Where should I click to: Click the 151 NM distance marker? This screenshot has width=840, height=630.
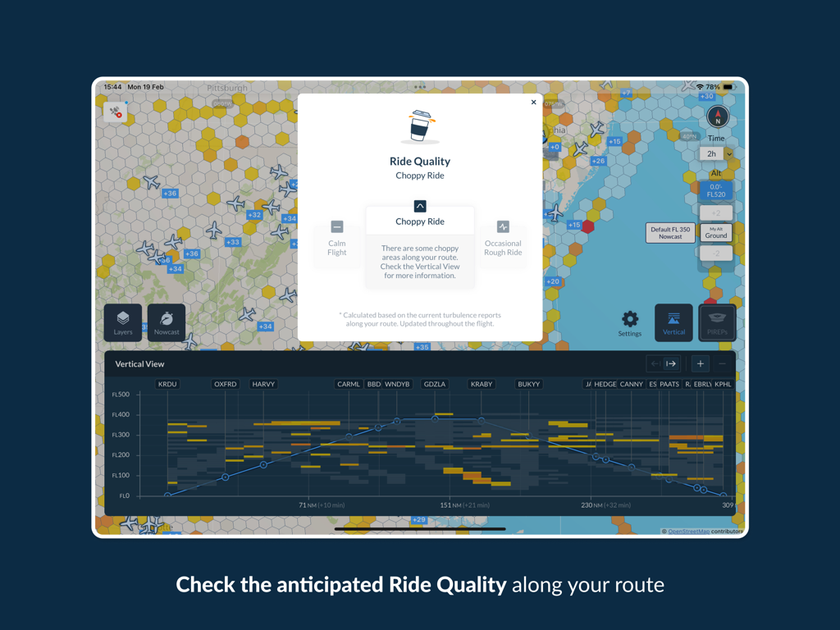point(464,505)
